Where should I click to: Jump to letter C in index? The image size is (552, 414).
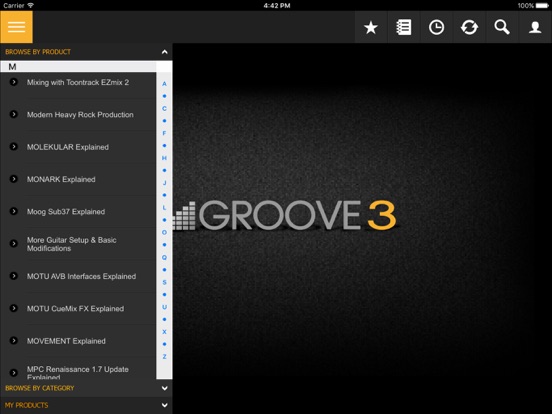coord(164,108)
